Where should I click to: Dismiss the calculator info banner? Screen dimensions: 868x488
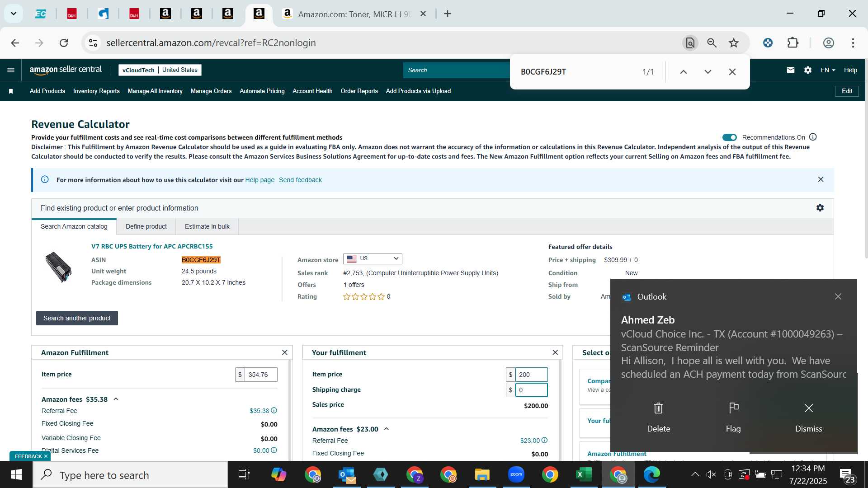(x=821, y=179)
